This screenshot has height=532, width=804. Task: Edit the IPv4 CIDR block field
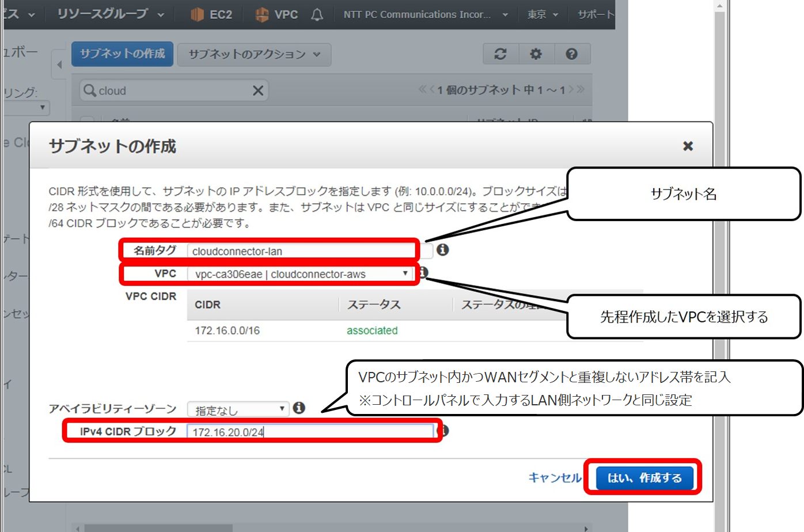[310, 432]
